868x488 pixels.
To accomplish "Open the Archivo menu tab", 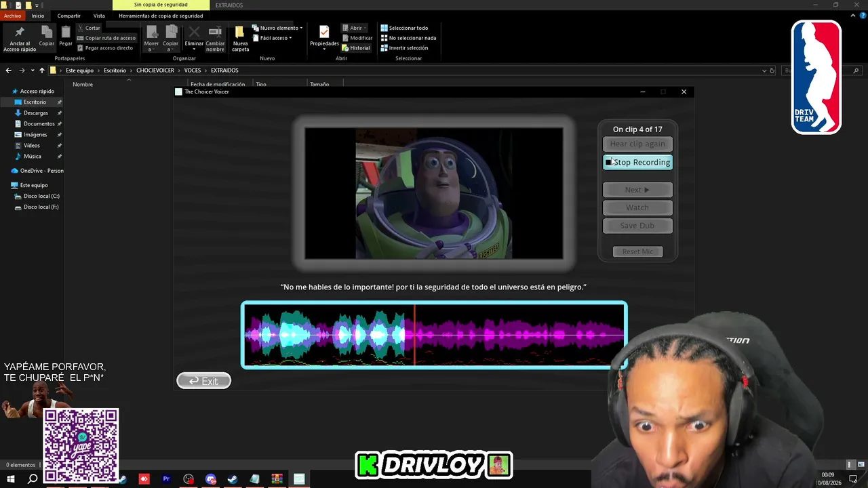I will point(13,16).
